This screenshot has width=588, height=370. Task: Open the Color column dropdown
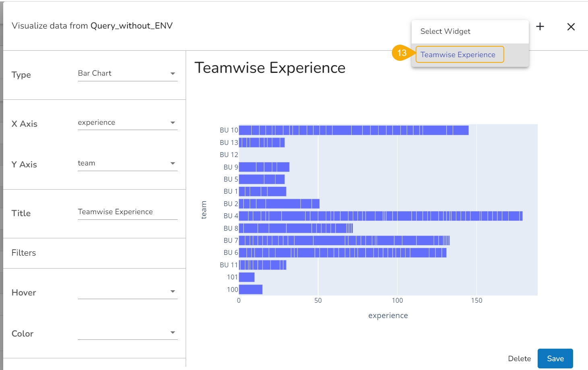click(x=127, y=333)
